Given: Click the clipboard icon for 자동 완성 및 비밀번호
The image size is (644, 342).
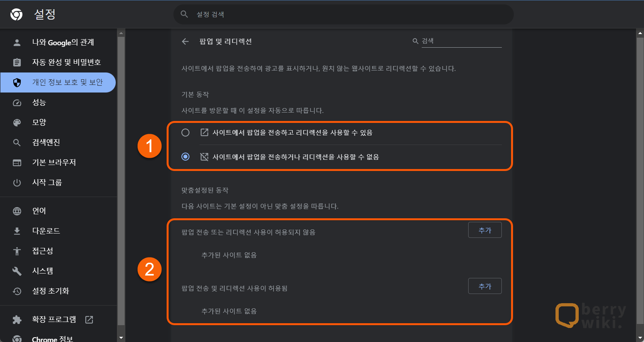Looking at the screenshot, I should coord(17,62).
